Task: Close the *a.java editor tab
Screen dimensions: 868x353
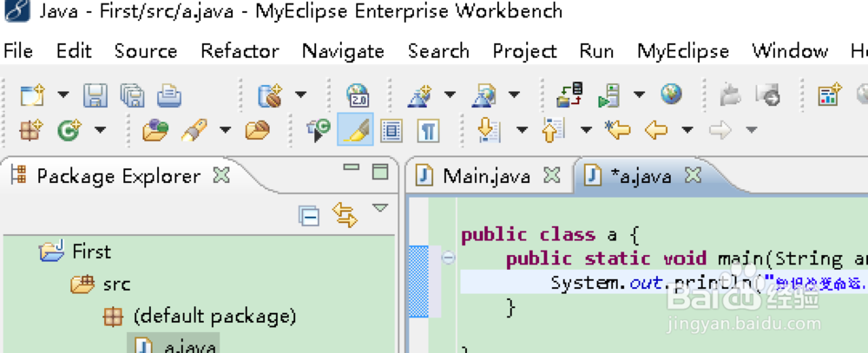Action: [693, 175]
